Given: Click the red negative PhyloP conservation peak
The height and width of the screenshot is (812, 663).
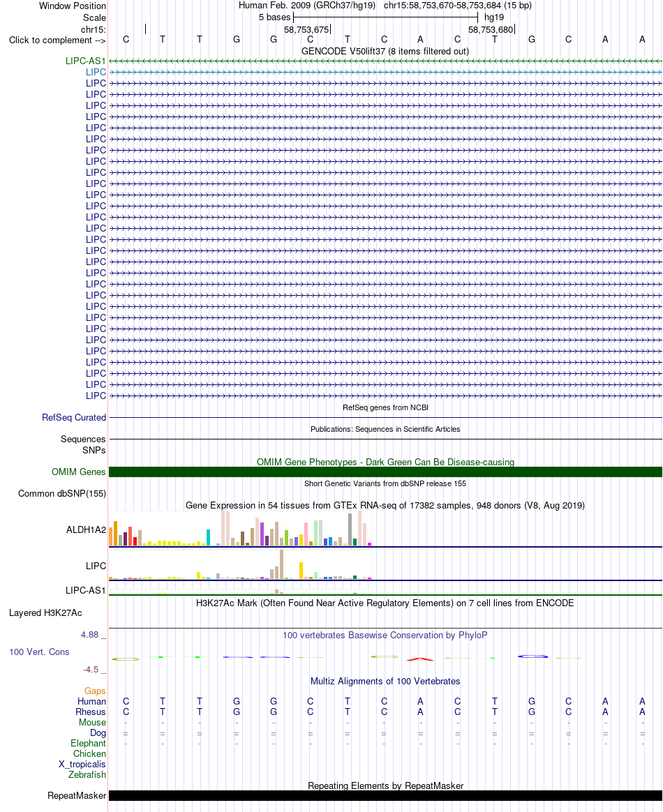Looking at the screenshot, I should (420, 659).
